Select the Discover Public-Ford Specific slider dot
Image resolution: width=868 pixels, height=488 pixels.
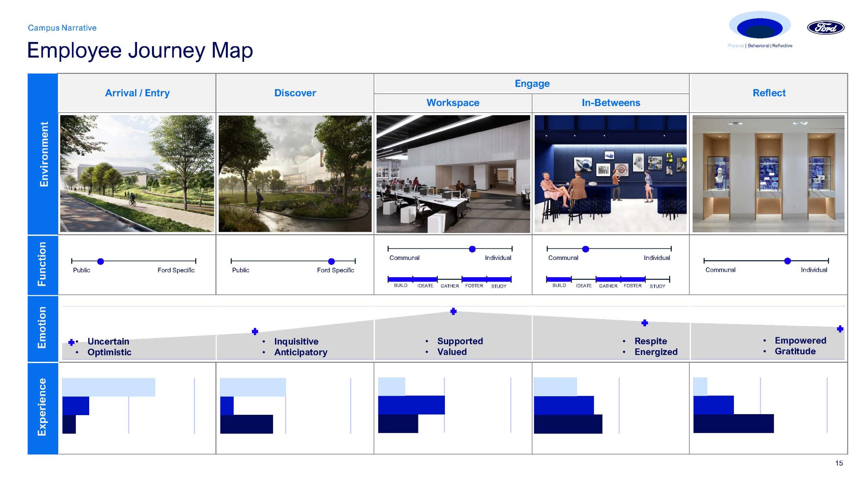tap(331, 261)
